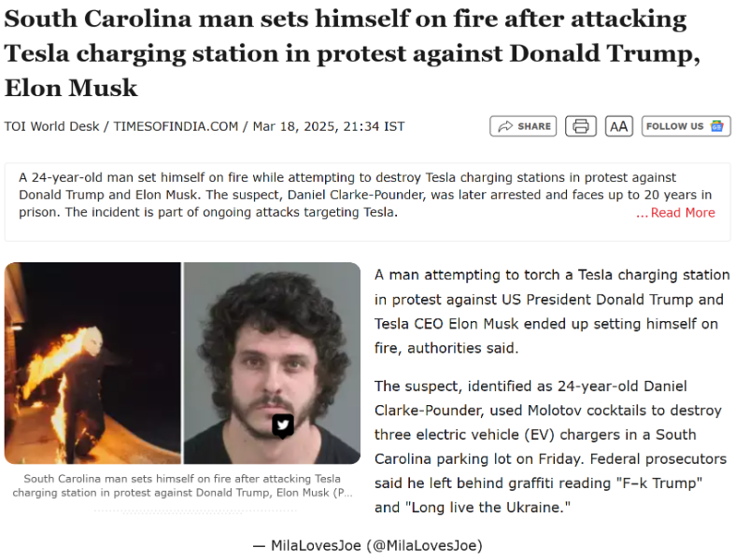Open the print article icon
The width and height of the screenshot is (735, 560).
click(581, 126)
